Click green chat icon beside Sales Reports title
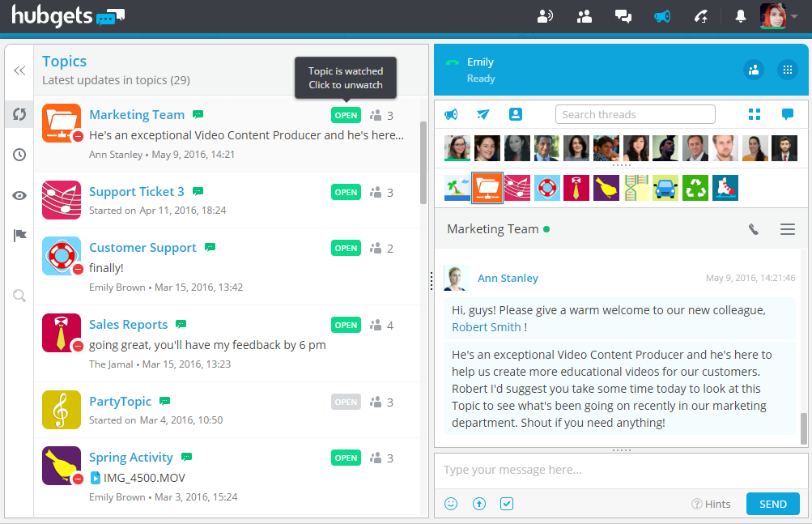Viewport: 812px width, 524px height. tap(181, 324)
